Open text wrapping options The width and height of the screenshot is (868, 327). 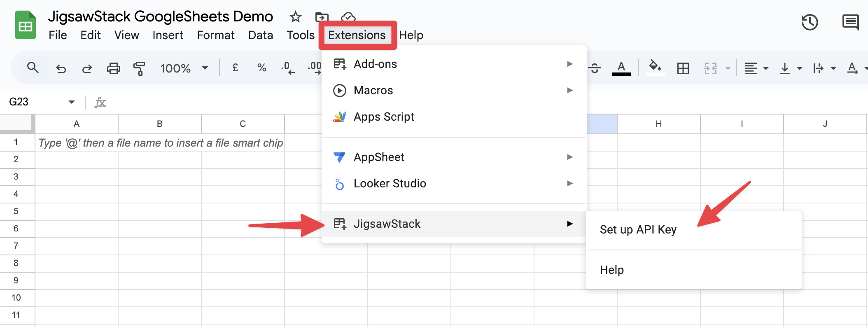[x=824, y=68]
